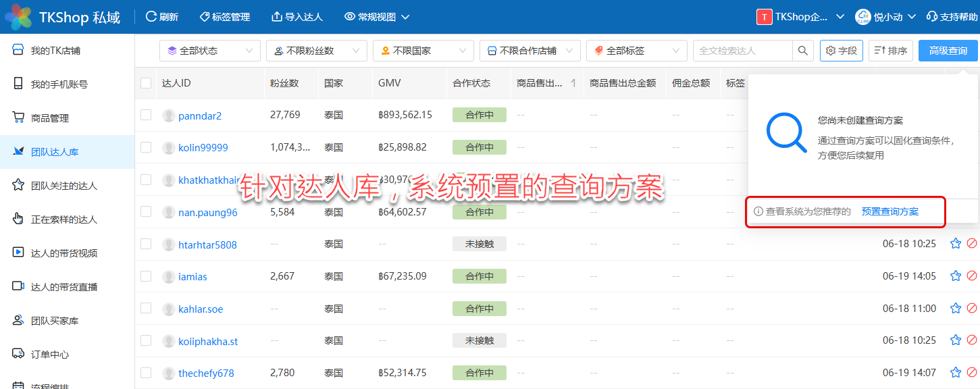Tick the checkbox for iamias
This screenshot has width=980, height=389.
[146, 276]
